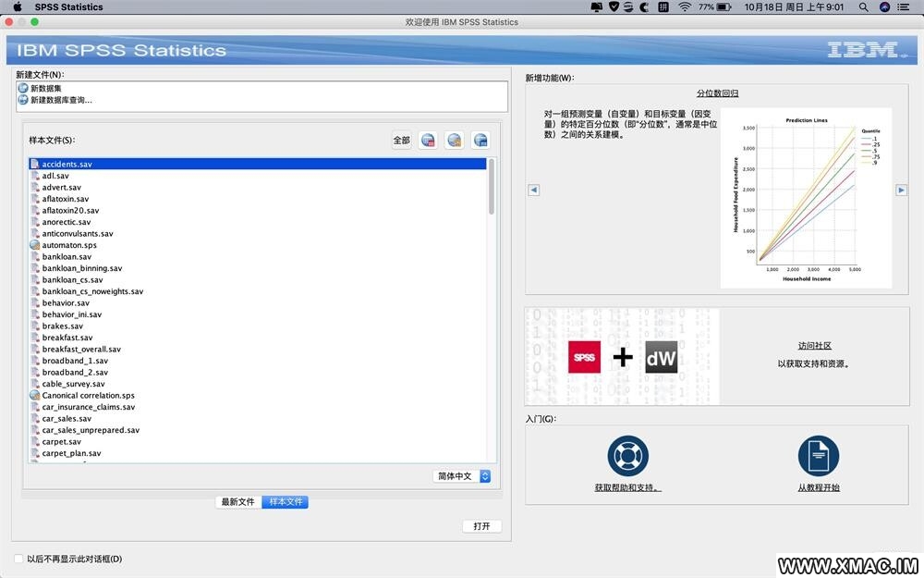Switch to the 最新文件 tab
Viewport: 924px width, 578px height.
[x=238, y=502]
